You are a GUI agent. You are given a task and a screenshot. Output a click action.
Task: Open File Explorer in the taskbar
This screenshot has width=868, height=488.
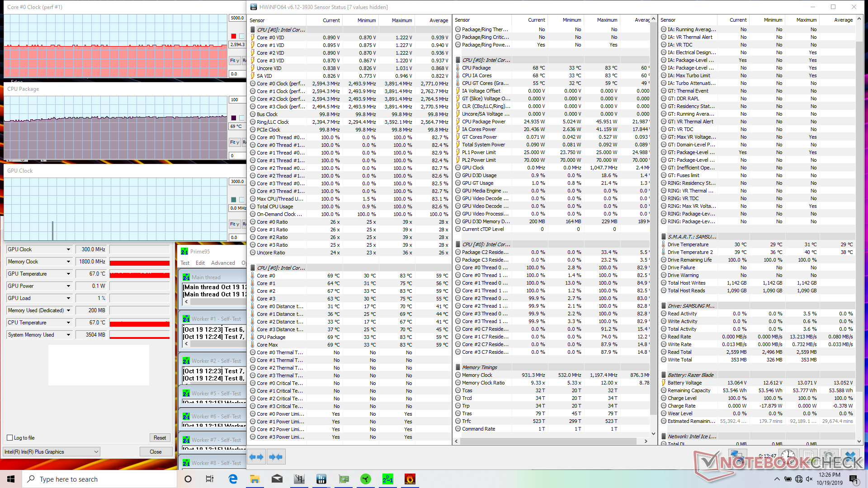[255, 479]
